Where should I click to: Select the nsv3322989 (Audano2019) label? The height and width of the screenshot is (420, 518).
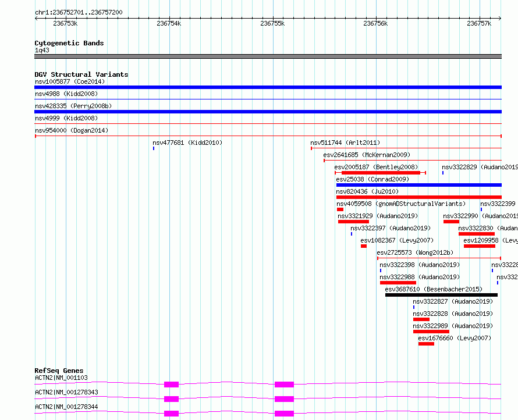tap(453, 326)
